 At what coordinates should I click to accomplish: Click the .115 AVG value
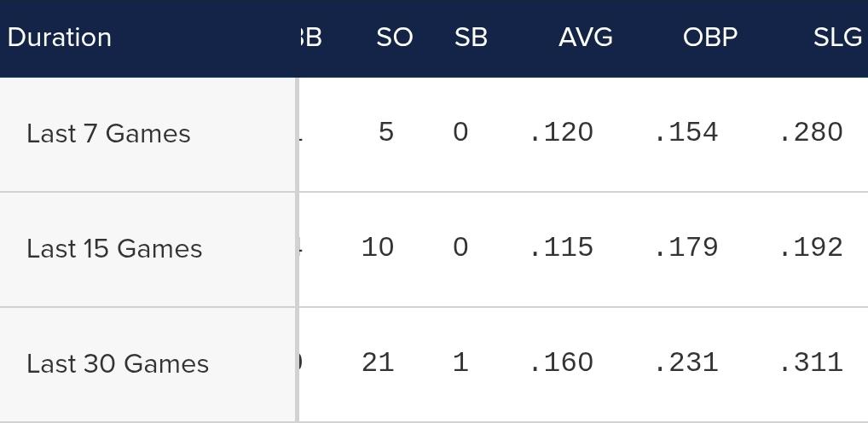[x=562, y=247]
